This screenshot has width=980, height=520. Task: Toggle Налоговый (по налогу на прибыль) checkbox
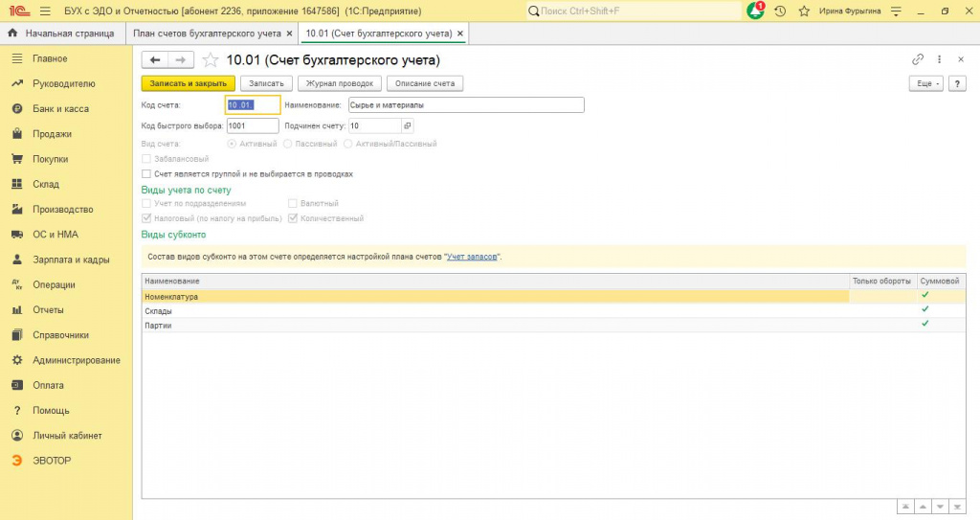pyautogui.click(x=146, y=218)
